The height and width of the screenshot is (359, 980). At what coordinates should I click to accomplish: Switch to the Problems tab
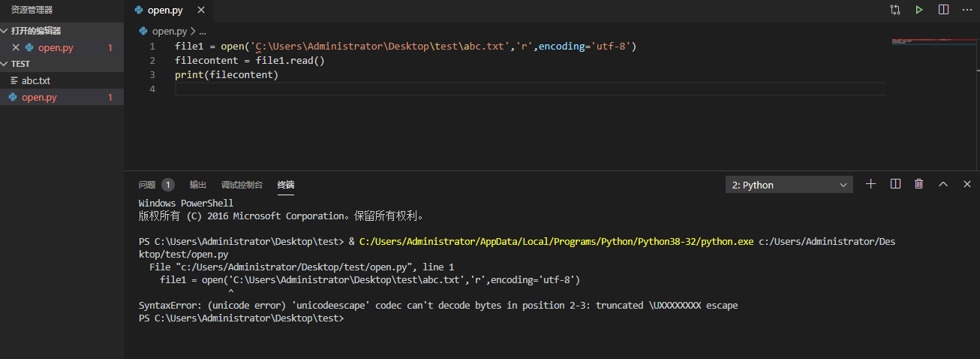coord(147,185)
